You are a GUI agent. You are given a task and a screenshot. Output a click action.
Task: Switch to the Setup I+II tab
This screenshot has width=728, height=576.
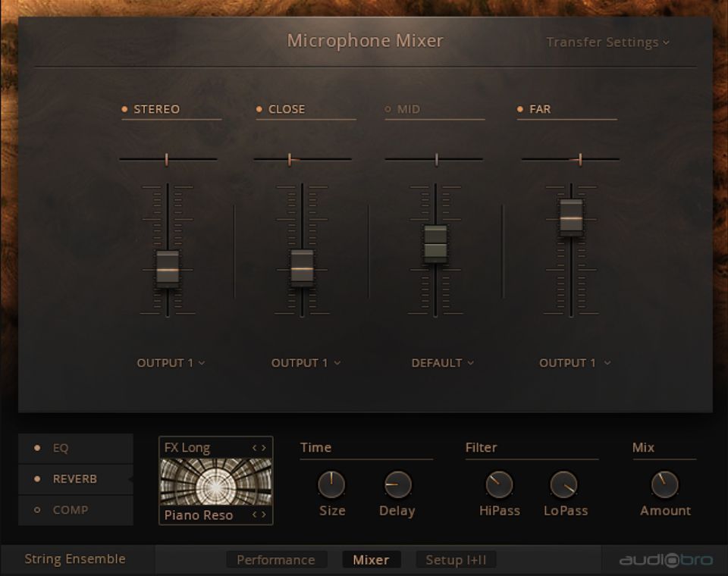tap(456, 560)
